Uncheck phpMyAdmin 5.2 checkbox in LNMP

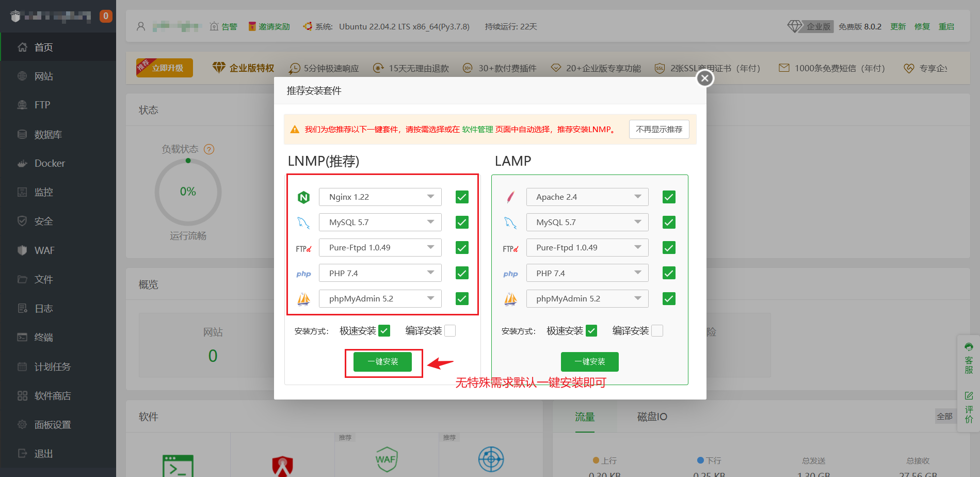462,299
